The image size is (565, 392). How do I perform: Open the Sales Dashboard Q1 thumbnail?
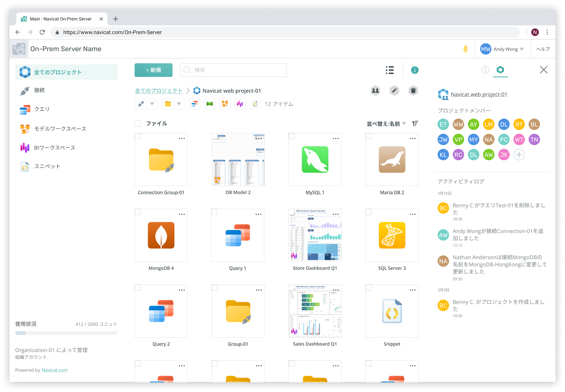(x=315, y=311)
